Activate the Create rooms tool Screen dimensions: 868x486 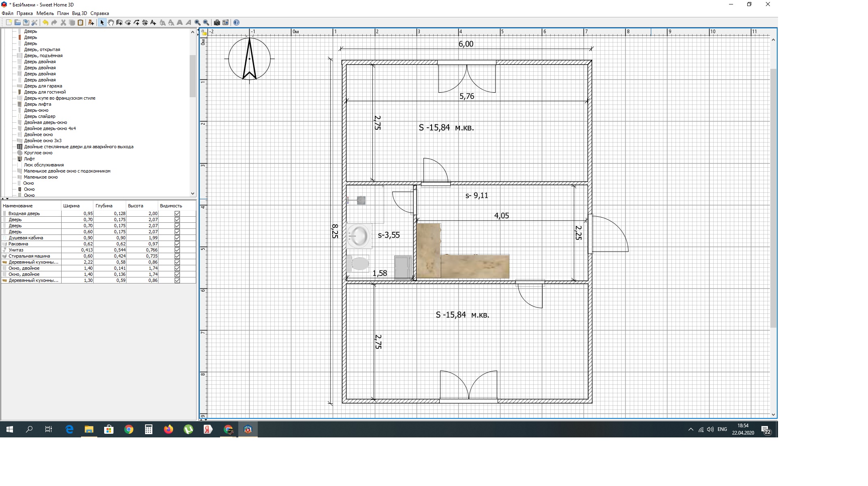point(128,23)
